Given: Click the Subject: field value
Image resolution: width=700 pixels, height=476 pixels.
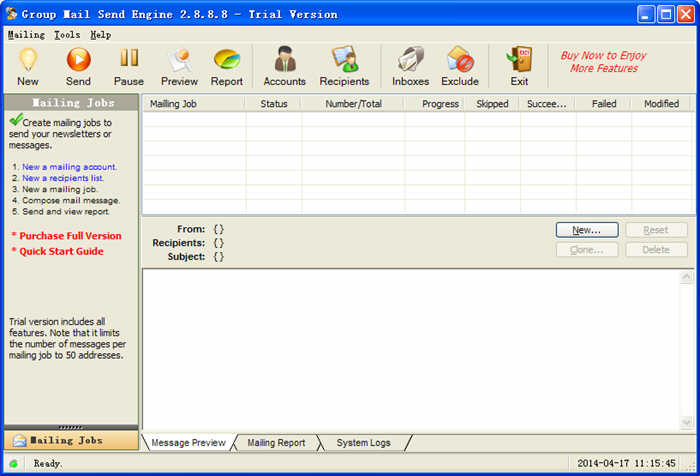Looking at the screenshot, I should [218, 257].
